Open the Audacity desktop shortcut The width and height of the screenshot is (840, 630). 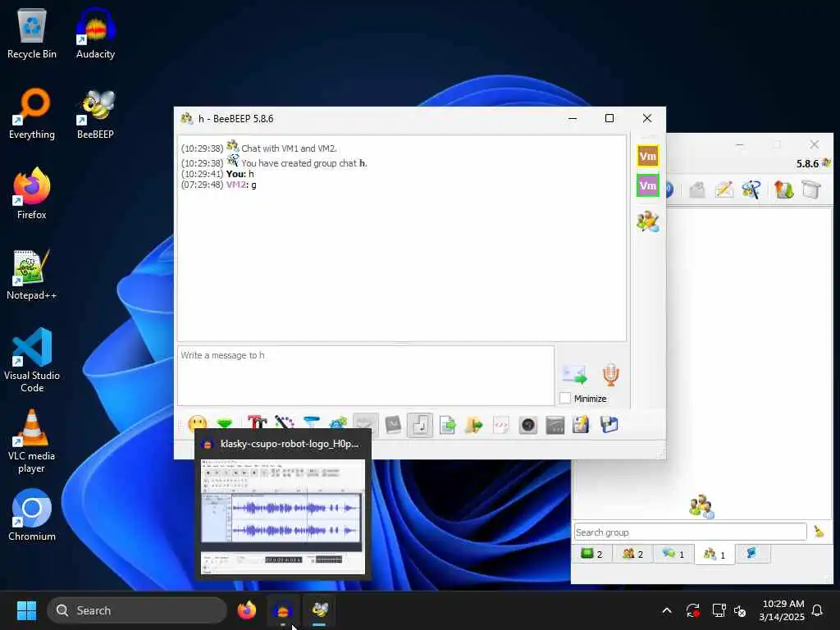click(95, 33)
